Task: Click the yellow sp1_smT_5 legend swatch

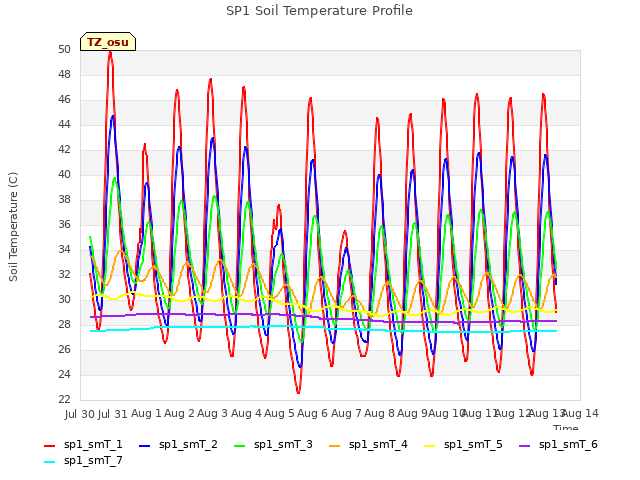Action: coord(429,446)
